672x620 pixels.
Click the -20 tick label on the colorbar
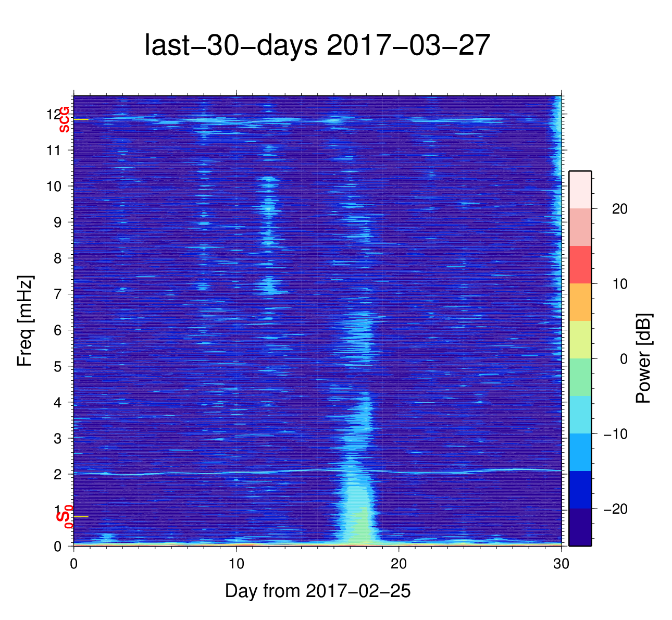[615, 509]
